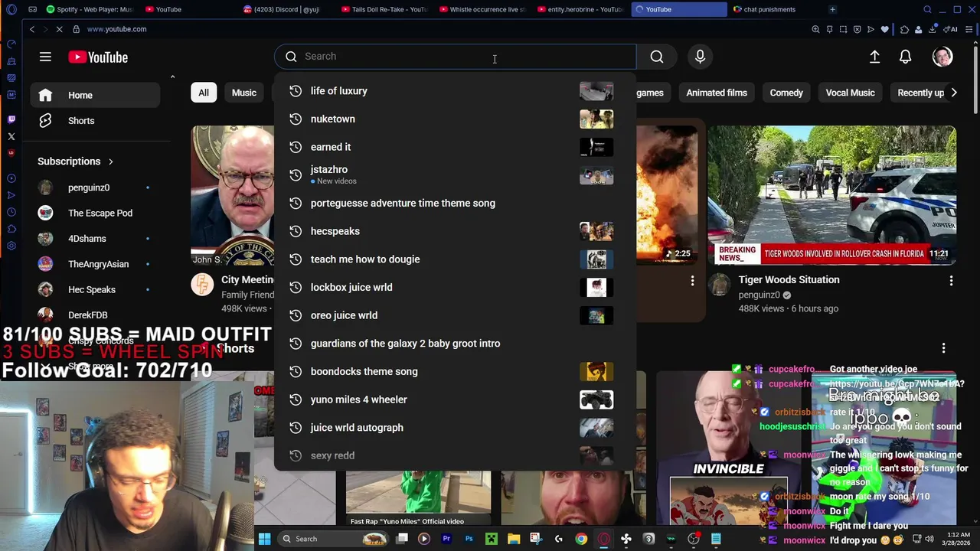Click the pinboard pin icon in address bar
The image size is (980, 551).
(829, 29)
